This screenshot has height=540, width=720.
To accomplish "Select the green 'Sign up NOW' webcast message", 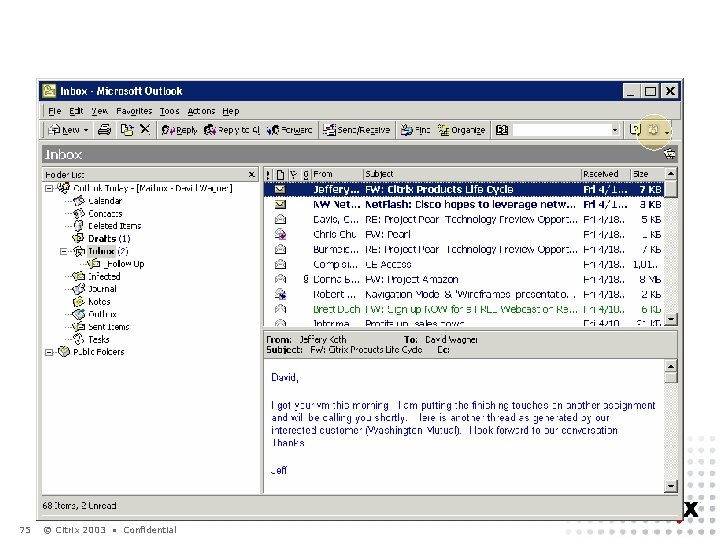I will click(x=464, y=309).
